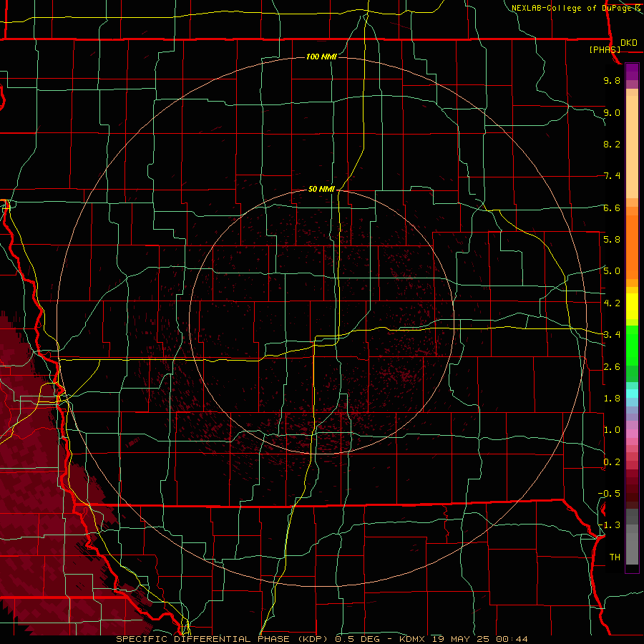The height and width of the screenshot is (644, 644).
Task: Click the 00:44 timestamp in the caption
Action: pos(512,639)
